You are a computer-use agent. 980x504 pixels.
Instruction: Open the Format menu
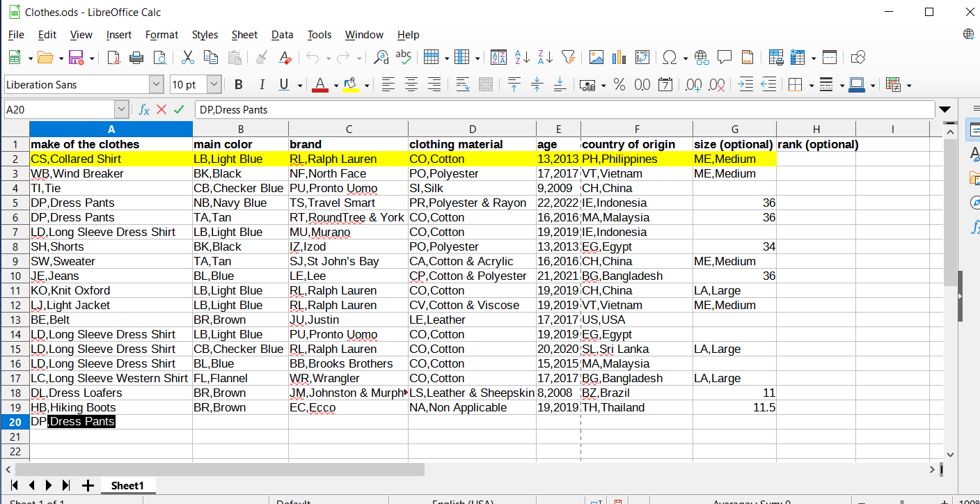162,35
